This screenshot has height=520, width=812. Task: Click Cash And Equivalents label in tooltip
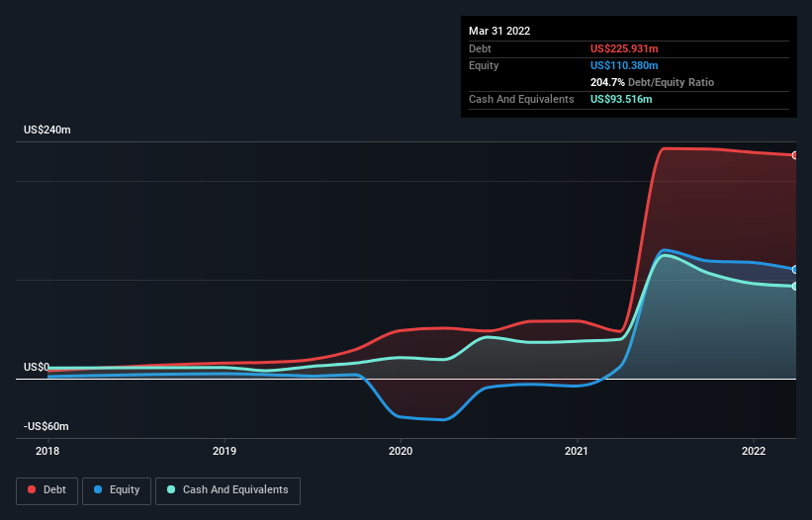(521, 99)
